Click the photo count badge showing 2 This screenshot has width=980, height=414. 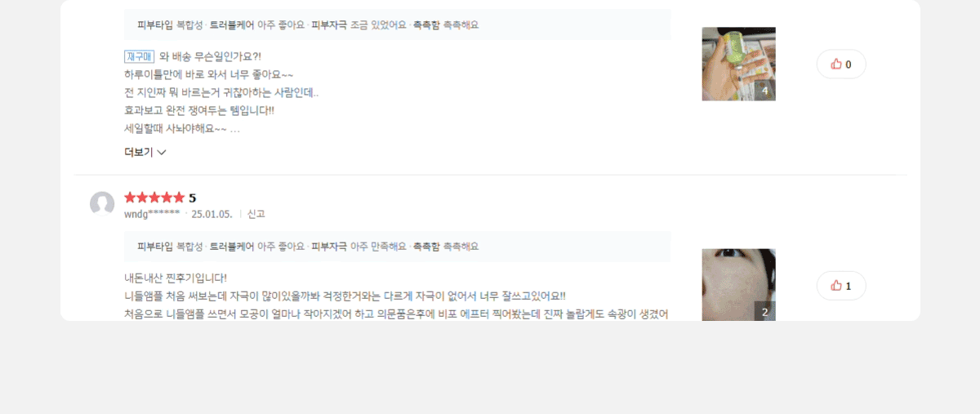tap(764, 311)
